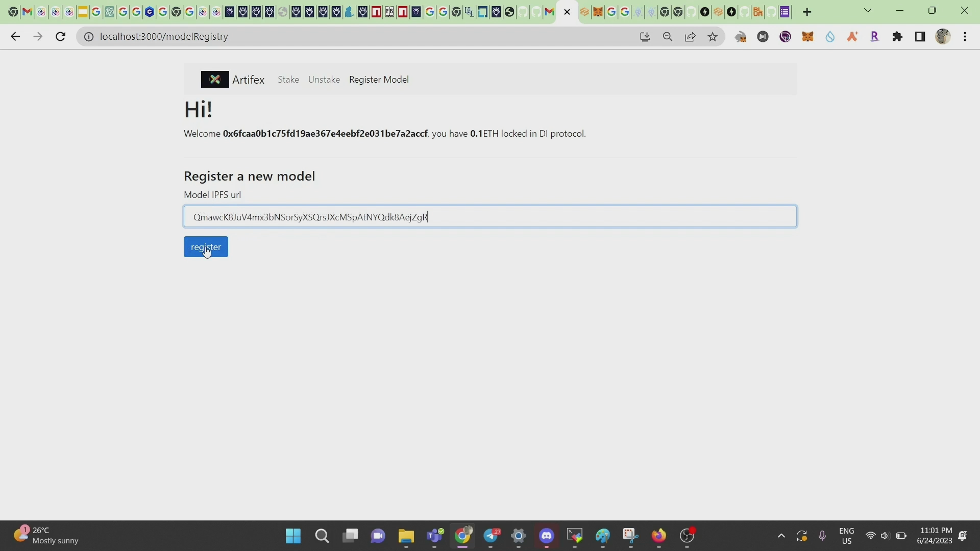Click the blue water drop extension
This screenshot has width=980, height=551.
(x=830, y=37)
